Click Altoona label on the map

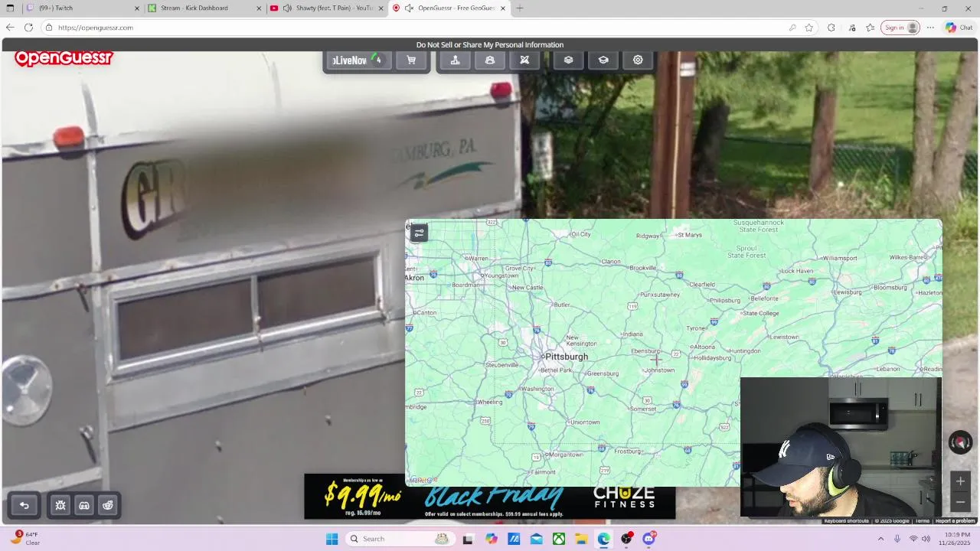(704, 347)
